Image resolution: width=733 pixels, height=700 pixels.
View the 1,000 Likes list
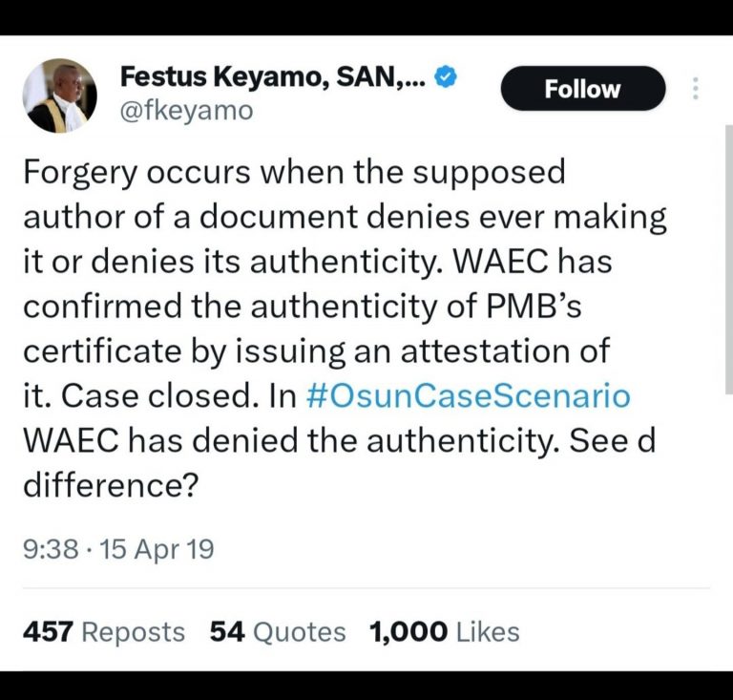tap(444, 631)
